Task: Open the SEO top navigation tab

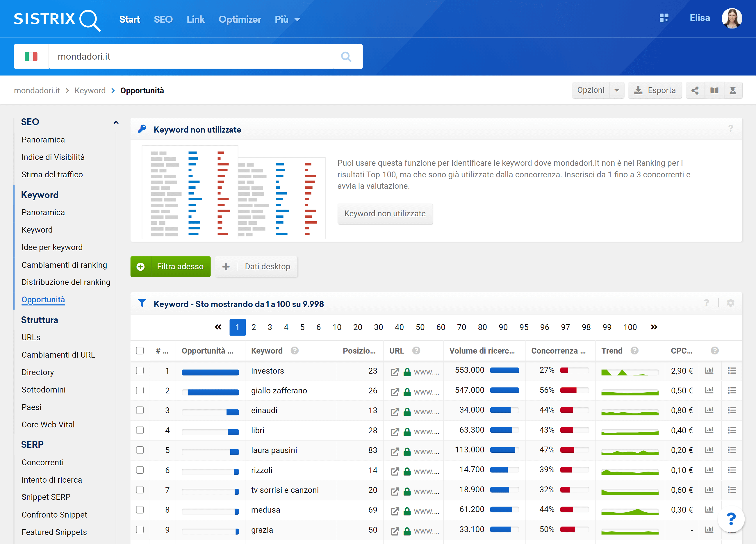Action: 163,19
